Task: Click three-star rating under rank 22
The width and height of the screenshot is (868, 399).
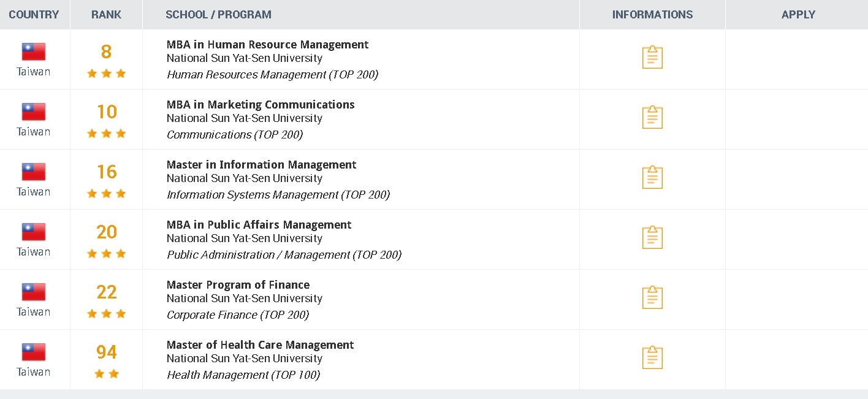Action: (x=106, y=314)
